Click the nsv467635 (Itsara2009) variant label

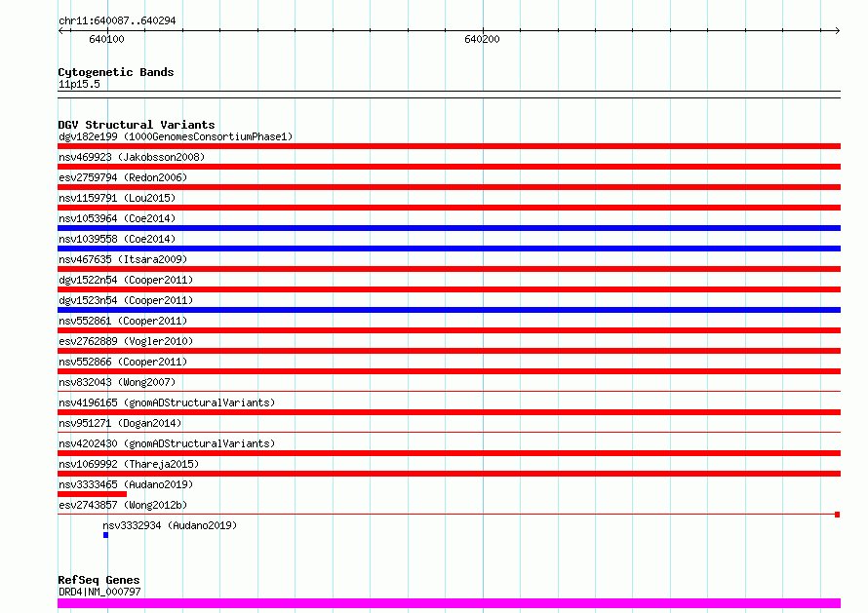[x=123, y=259]
